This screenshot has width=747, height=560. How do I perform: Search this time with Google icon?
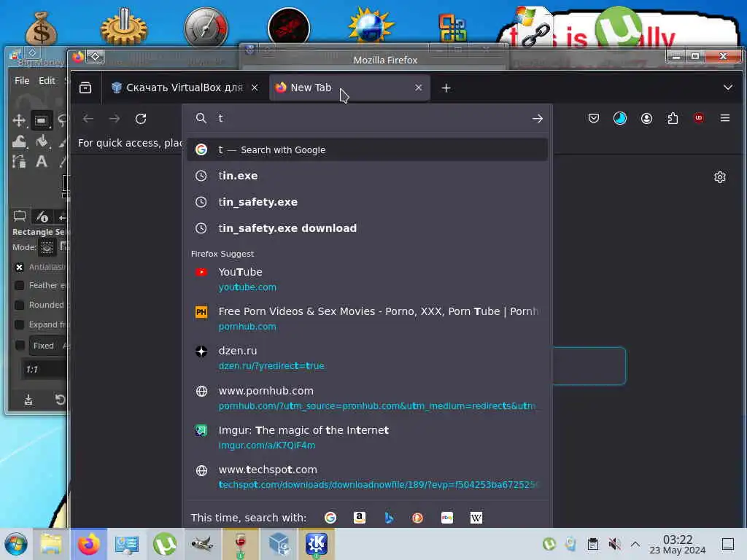(x=330, y=518)
